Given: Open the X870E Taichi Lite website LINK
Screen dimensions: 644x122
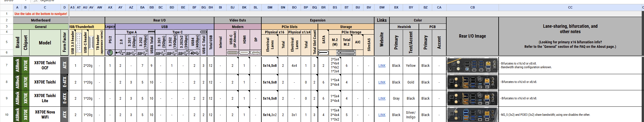Looking at the screenshot, I should [x=382, y=99].
